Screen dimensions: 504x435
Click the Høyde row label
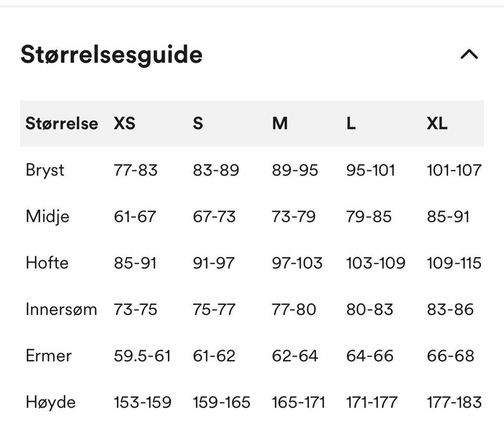click(51, 403)
